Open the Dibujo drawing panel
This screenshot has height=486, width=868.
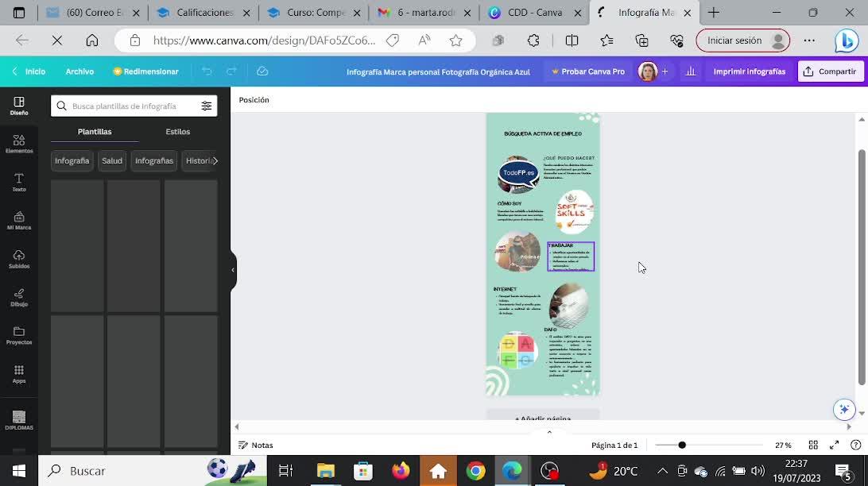coord(19,297)
